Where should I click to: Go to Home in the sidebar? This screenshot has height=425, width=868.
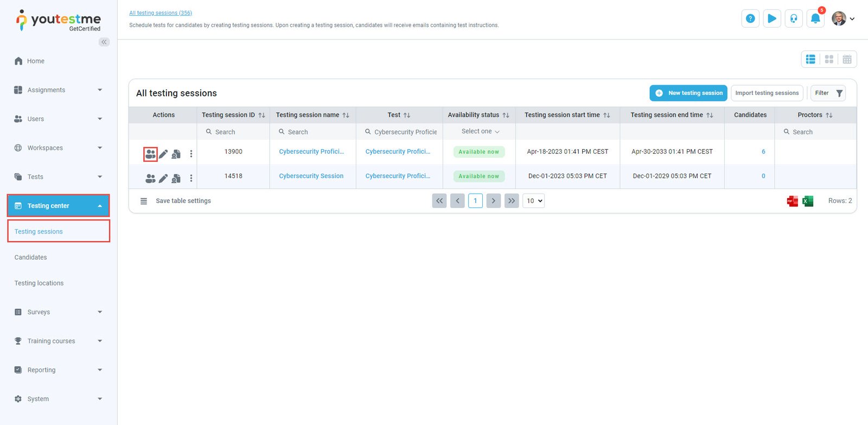(36, 61)
